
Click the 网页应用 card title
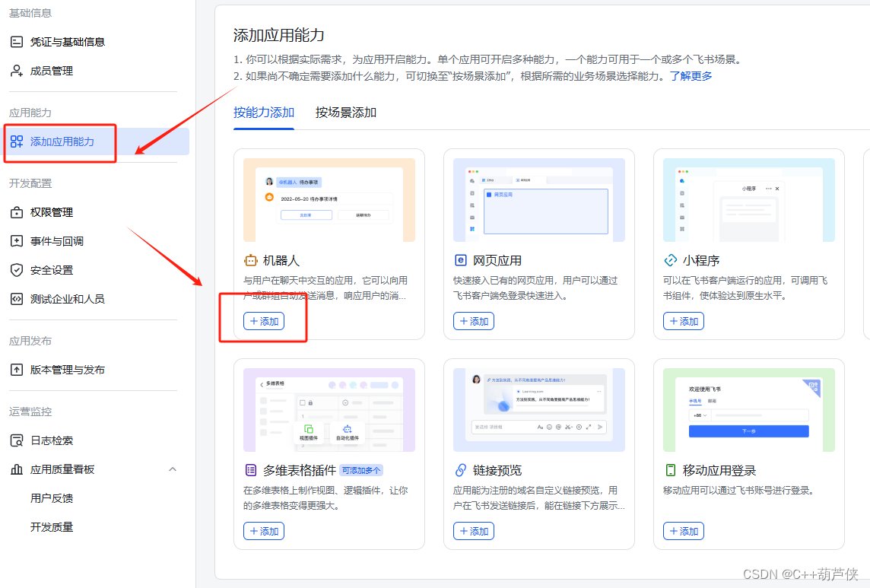pos(497,260)
